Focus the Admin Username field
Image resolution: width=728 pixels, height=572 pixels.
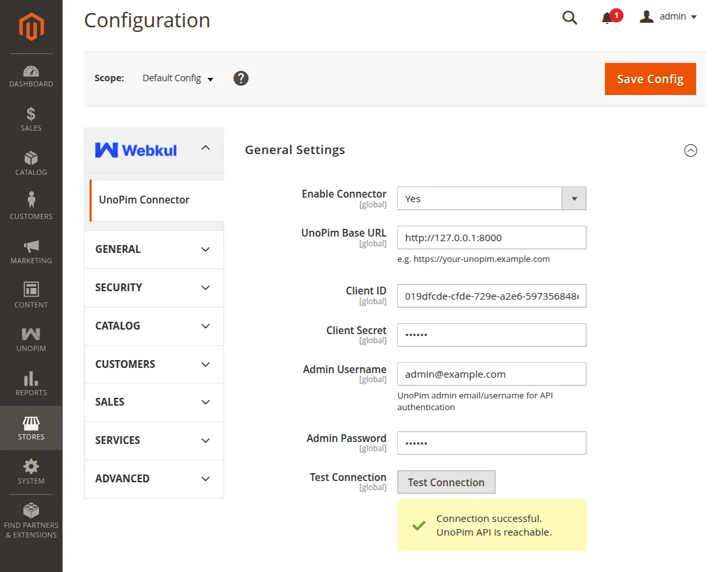click(x=491, y=374)
